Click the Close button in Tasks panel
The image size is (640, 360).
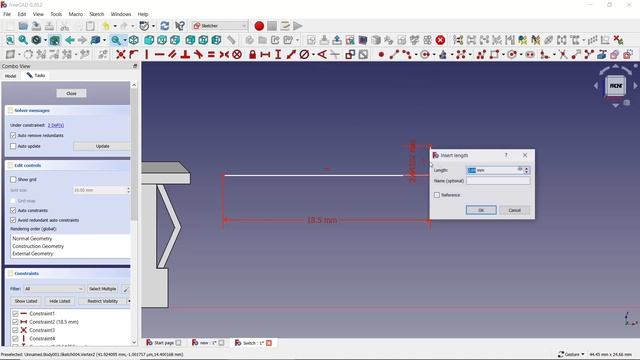pyautogui.click(x=71, y=93)
